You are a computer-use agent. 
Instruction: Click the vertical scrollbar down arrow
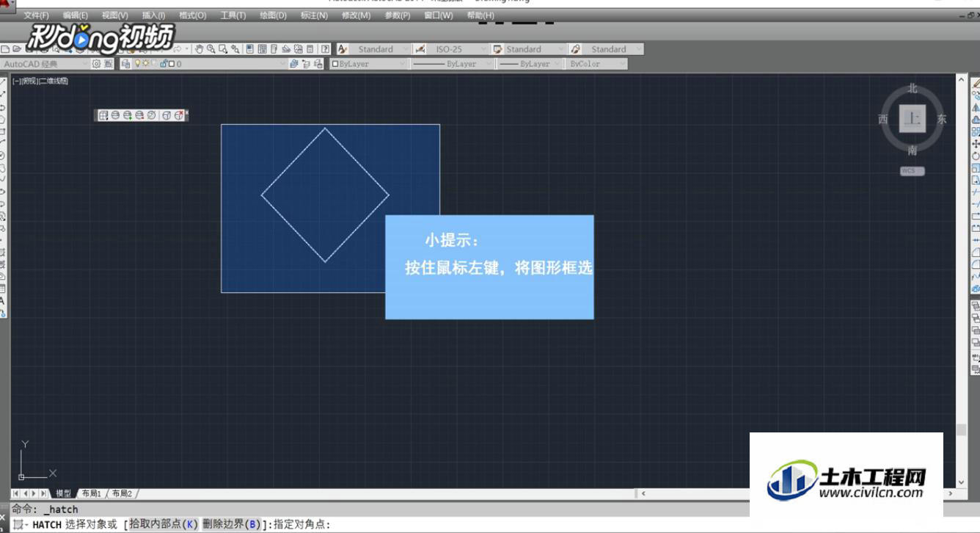point(962,482)
